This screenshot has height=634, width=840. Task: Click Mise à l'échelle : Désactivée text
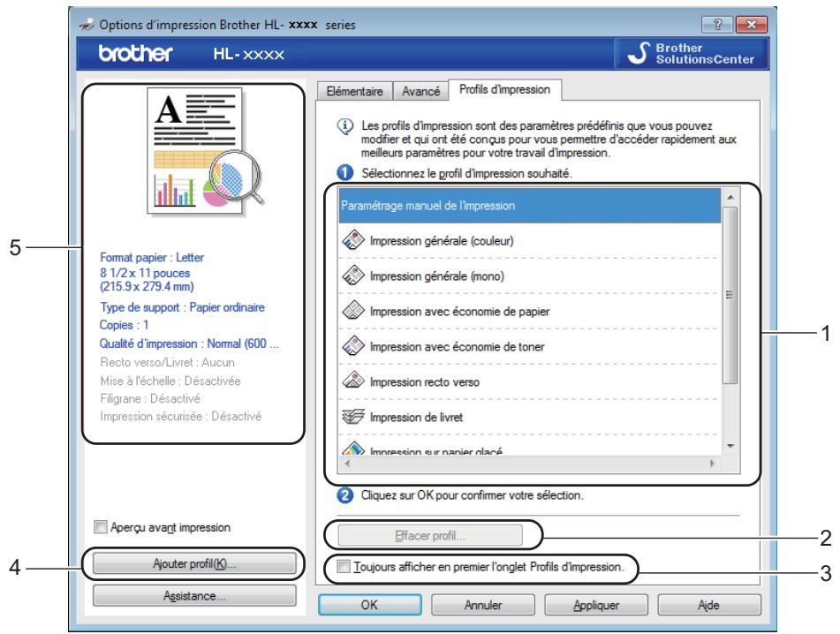(x=170, y=381)
